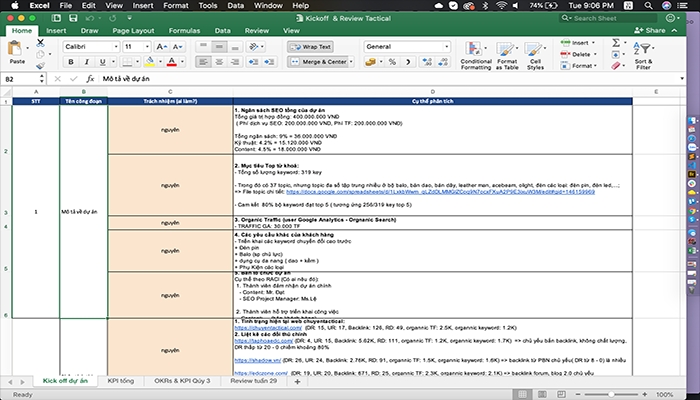Screen dimensions: 700x400
Task: Save the workbook with the floppy disk icon
Action: pyautogui.click(x=73, y=18)
